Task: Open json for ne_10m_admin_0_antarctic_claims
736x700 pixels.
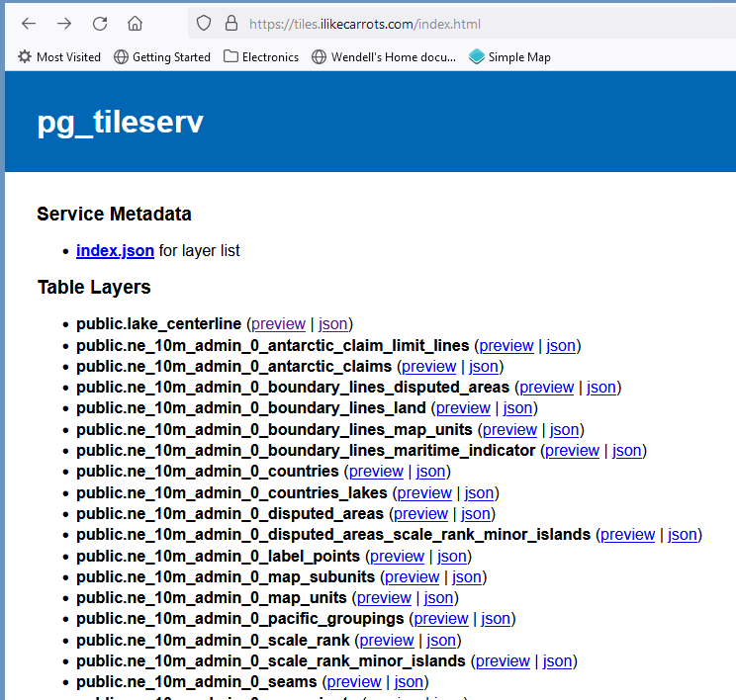Action: pos(484,367)
